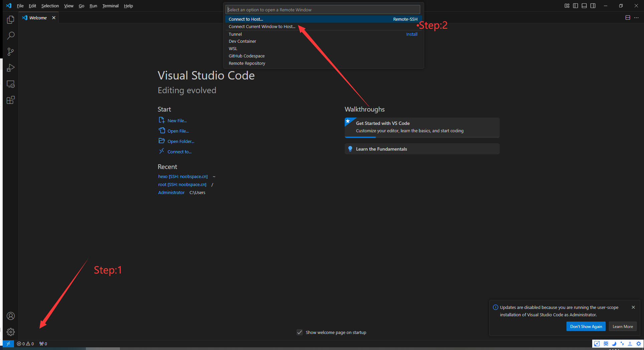Toggle the bottom panel visibility

[584, 6]
